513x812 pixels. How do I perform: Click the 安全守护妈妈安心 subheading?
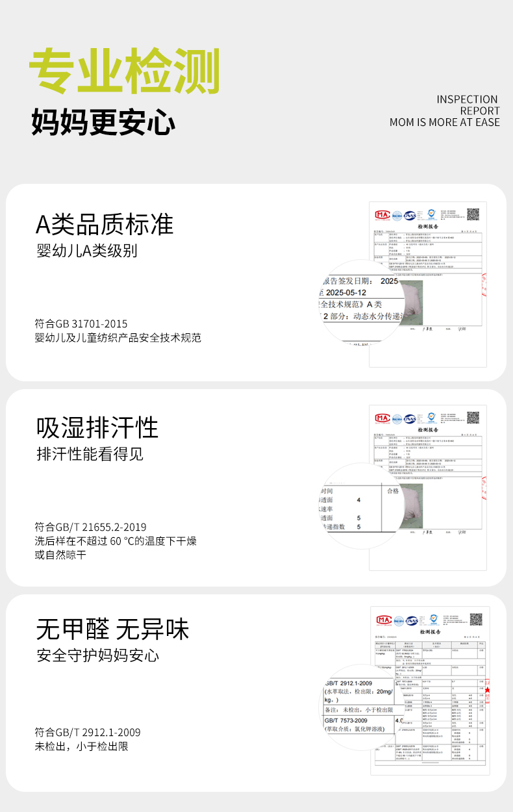pos(98,655)
